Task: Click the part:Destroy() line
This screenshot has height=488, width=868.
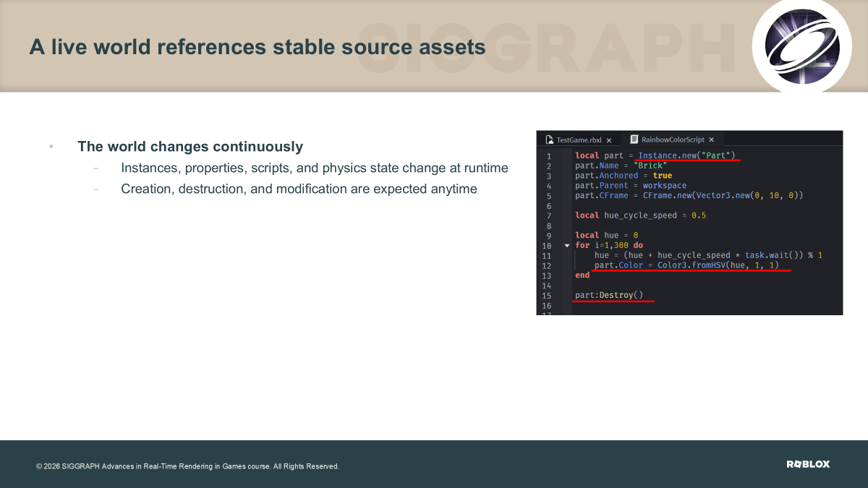Action: pyautogui.click(x=608, y=296)
